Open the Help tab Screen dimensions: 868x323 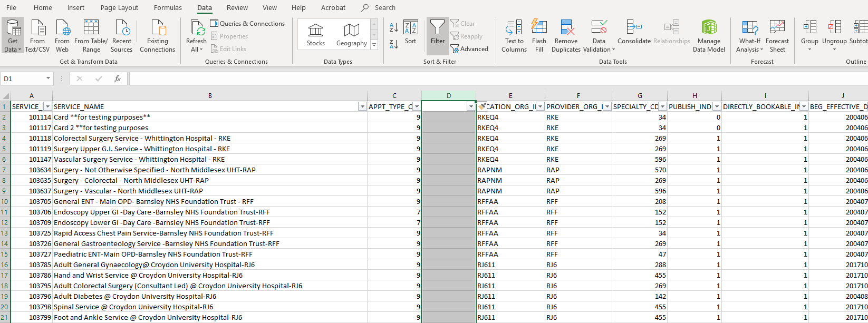coord(298,7)
